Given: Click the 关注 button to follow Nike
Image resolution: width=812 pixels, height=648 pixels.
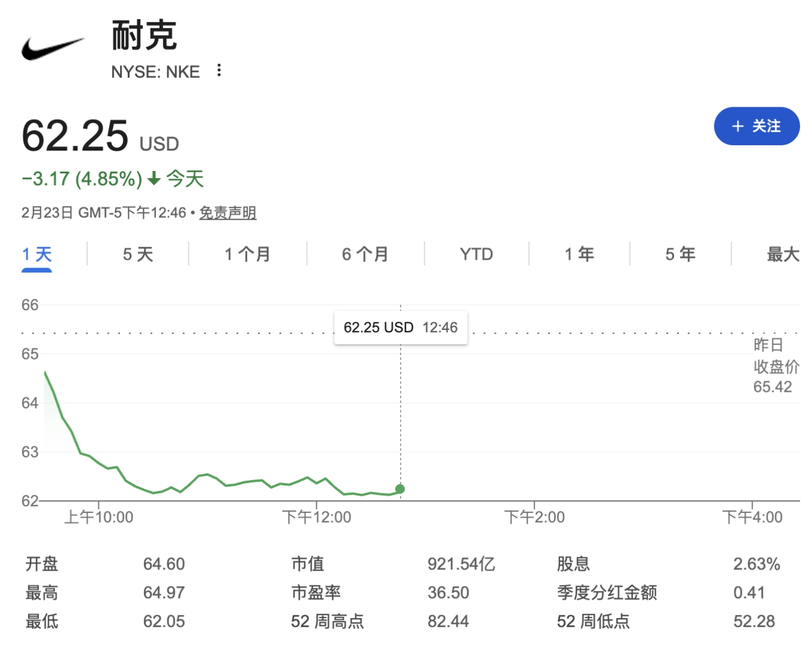Looking at the screenshot, I should [757, 127].
